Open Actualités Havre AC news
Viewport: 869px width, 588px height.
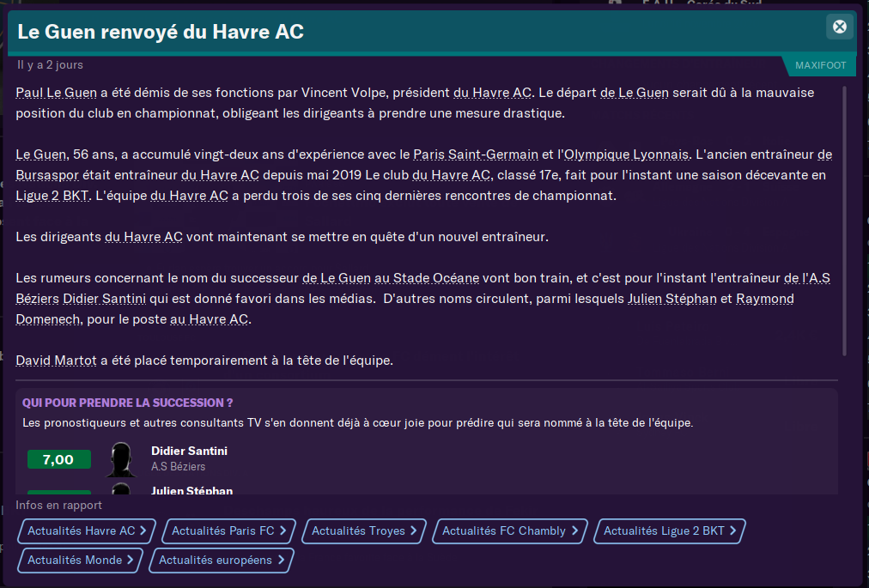[x=87, y=531]
